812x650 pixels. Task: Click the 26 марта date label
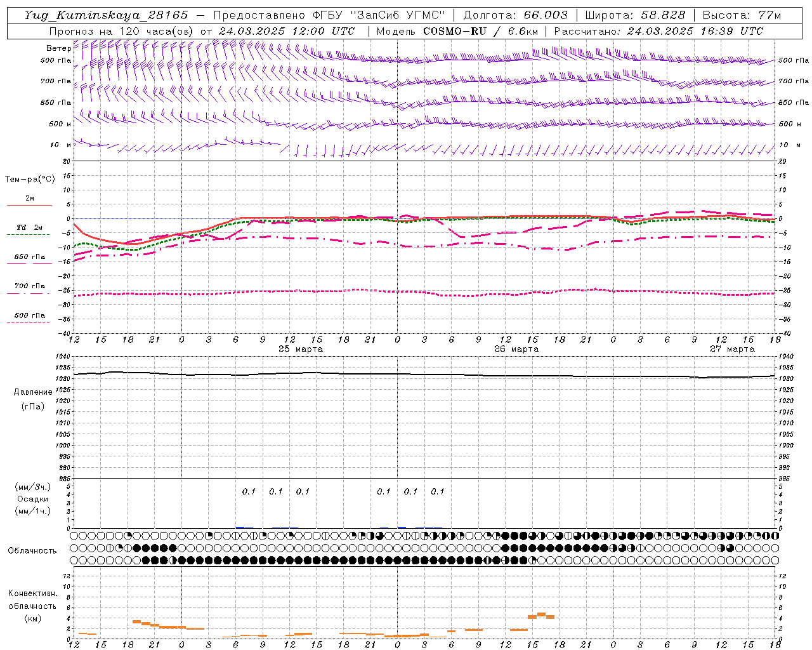coord(516,349)
